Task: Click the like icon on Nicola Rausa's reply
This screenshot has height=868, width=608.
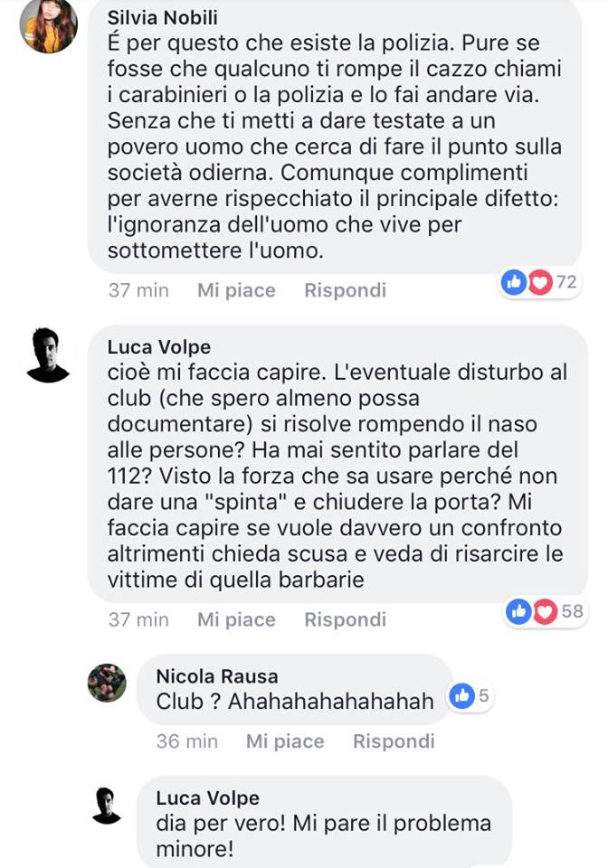Action: click(x=461, y=695)
